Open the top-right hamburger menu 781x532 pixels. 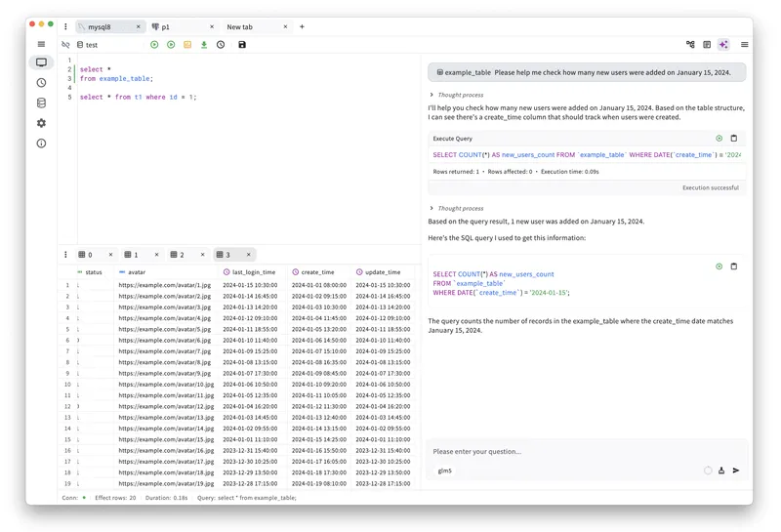(745, 45)
